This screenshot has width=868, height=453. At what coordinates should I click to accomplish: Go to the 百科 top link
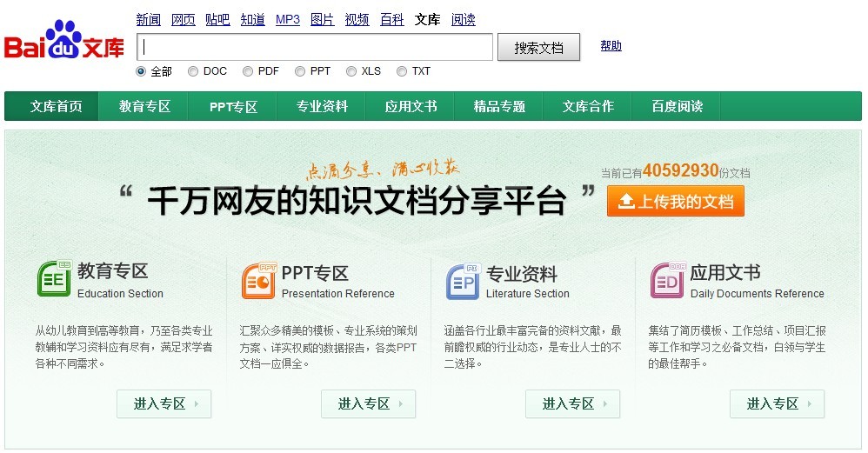click(x=392, y=20)
